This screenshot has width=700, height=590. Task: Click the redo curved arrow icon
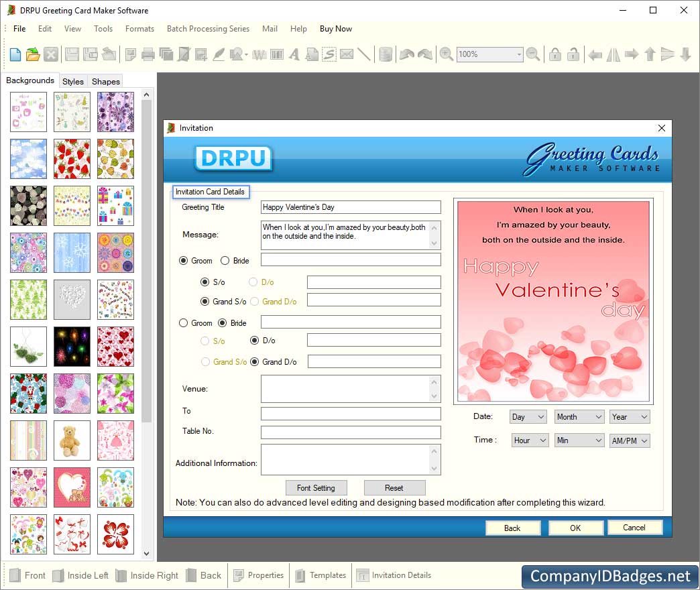(425, 54)
